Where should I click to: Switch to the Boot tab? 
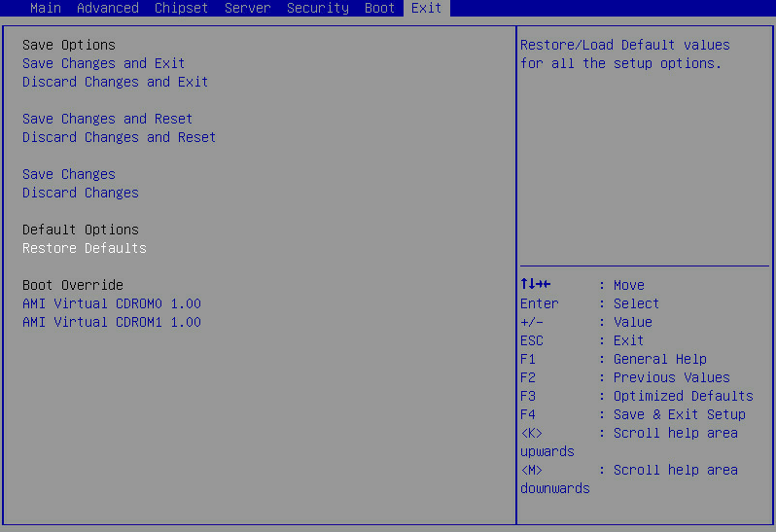pyautogui.click(x=379, y=8)
